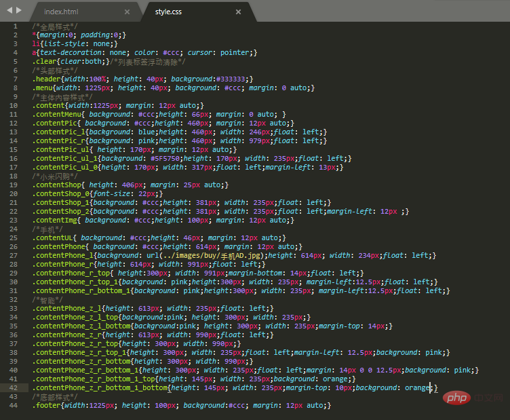Click the url(../images/buy/手机AD.jpg) value
Image resolution: width=510 pixels, height=420 pixels.
point(205,256)
